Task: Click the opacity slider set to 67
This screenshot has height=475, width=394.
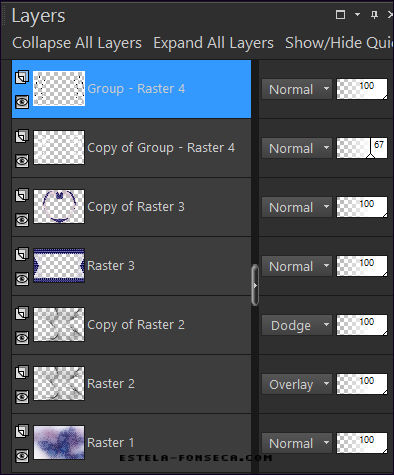Action: [x=362, y=148]
